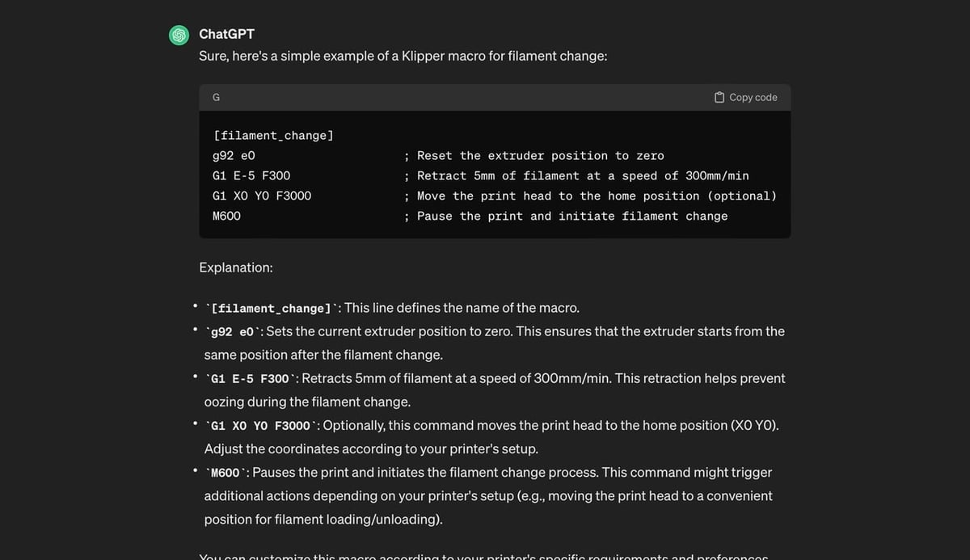
Task: Click the g92 e0 line in the code block
Action: [234, 156]
